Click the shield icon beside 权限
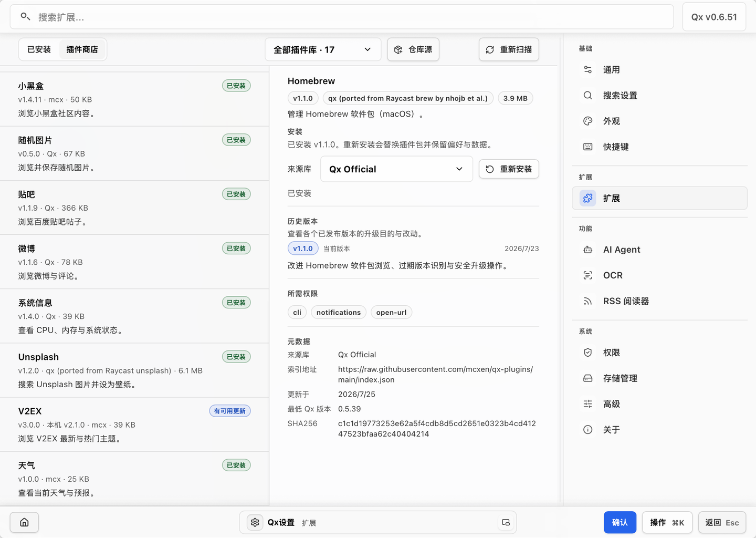Screen dimensions: 756x538 click(588, 353)
